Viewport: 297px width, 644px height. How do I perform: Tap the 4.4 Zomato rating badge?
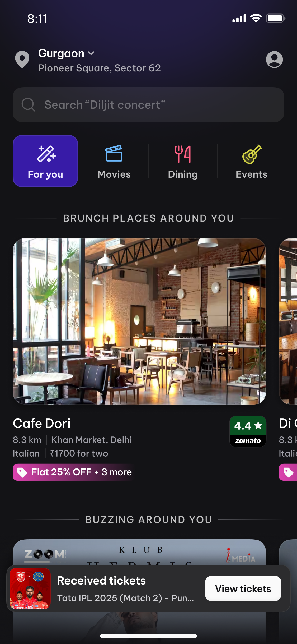coord(248,431)
